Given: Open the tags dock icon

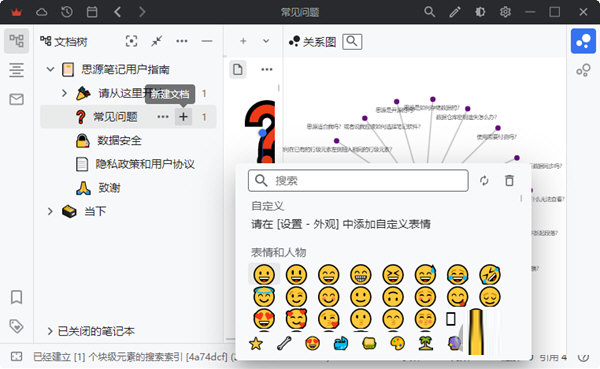Looking at the screenshot, I should point(16,326).
